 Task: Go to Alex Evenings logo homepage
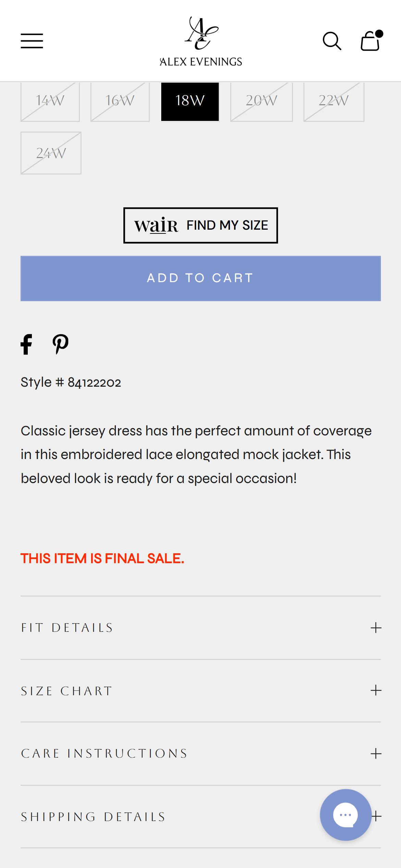click(x=201, y=41)
